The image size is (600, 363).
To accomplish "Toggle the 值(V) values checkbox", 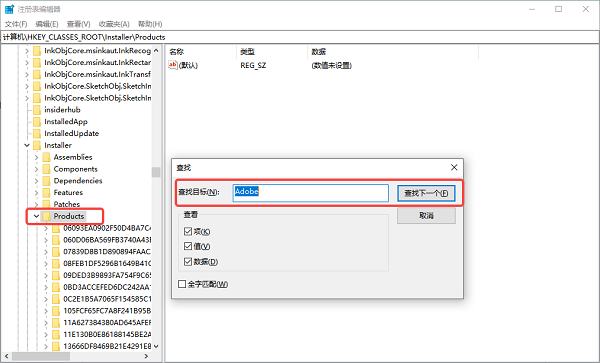I will pyautogui.click(x=188, y=246).
